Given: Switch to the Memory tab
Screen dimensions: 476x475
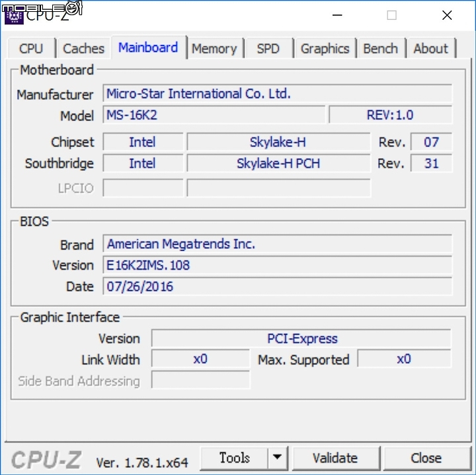Looking at the screenshot, I should pyautogui.click(x=215, y=48).
